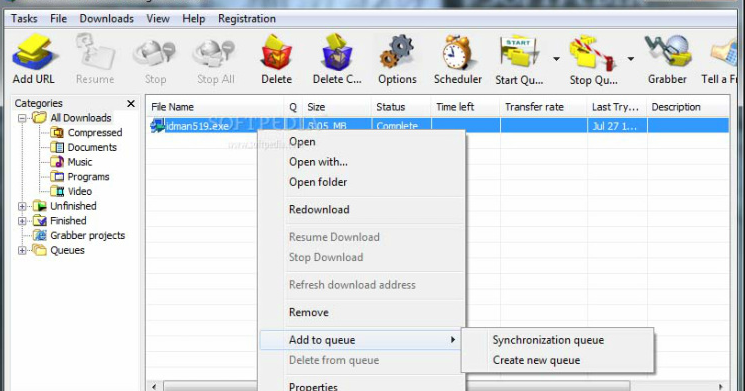Select the Music category folder

[x=71, y=162]
